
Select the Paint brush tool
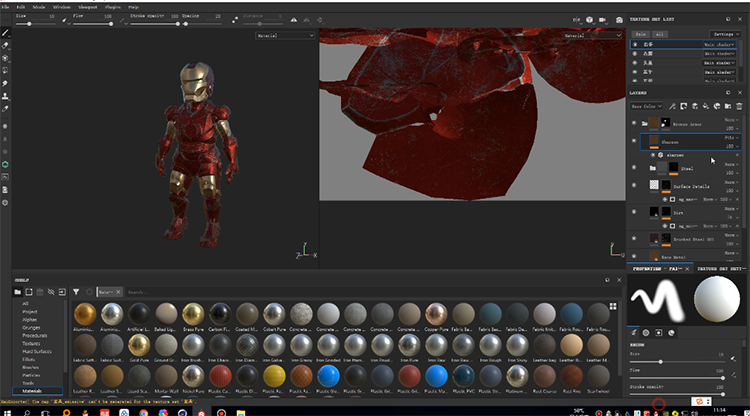click(x=6, y=32)
